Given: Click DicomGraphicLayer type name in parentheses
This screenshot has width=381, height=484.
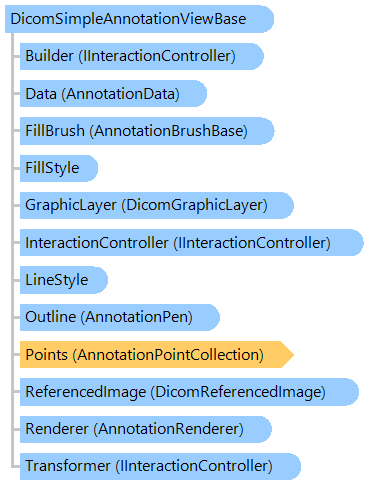Looking at the screenshot, I should click(194, 205).
